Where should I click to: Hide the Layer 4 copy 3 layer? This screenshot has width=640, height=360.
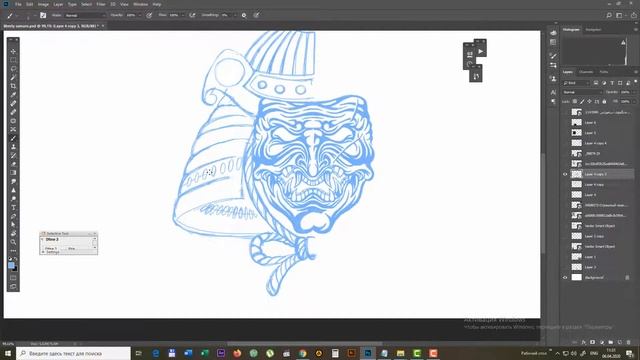[x=565, y=174]
